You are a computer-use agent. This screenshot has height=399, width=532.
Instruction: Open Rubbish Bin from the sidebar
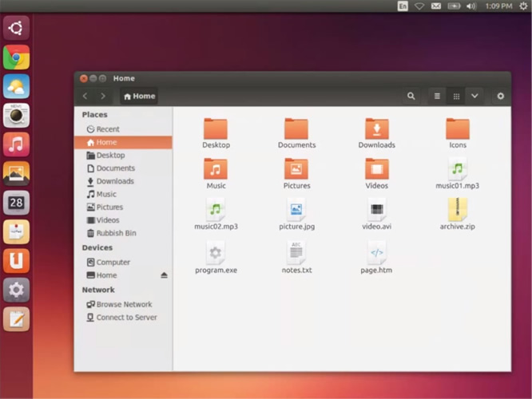coord(116,233)
